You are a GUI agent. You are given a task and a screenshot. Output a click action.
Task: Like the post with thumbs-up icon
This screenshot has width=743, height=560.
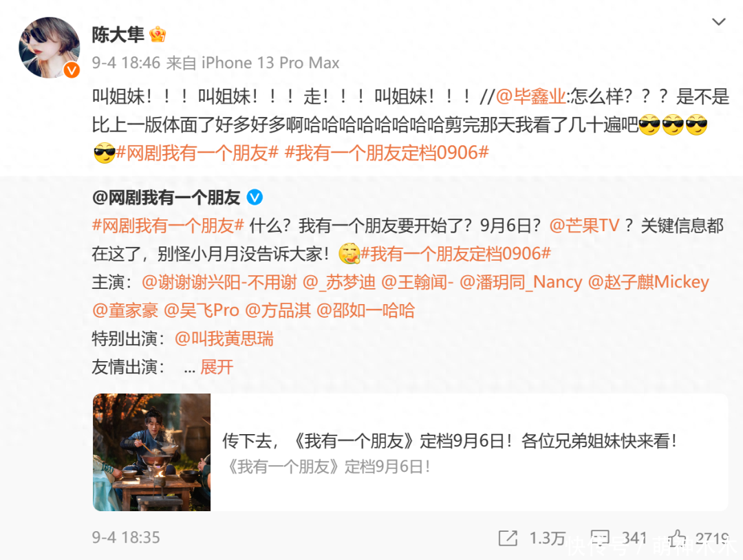pyautogui.click(x=677, y=538)
